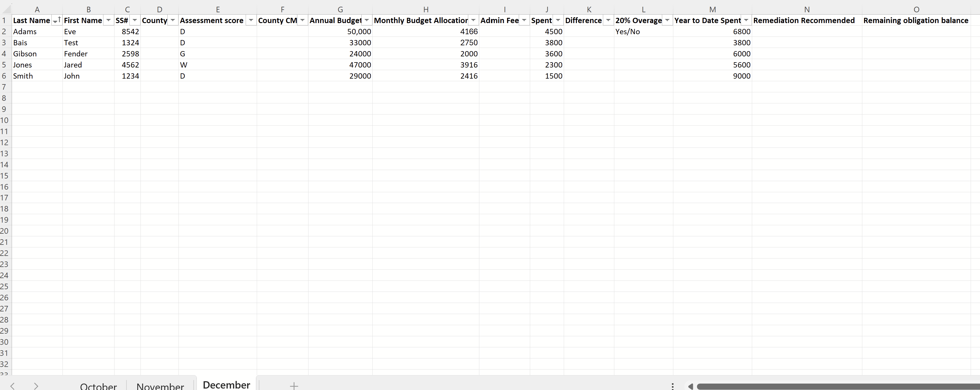This screenshot has width=980, height=390.
Task: Click the Select All corner triangle
Action: (x=6, y=10)
